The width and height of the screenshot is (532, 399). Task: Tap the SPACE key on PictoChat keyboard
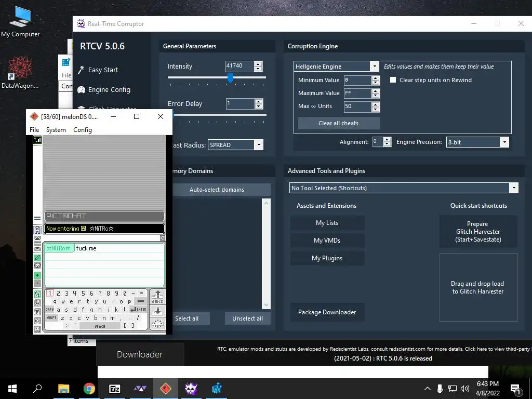[x=100, y=326]
